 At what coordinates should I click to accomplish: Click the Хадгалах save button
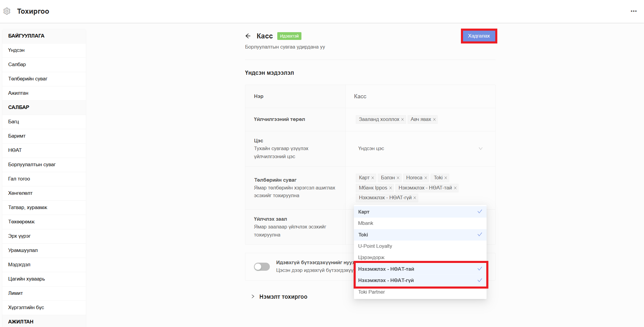tap(479, 36)
